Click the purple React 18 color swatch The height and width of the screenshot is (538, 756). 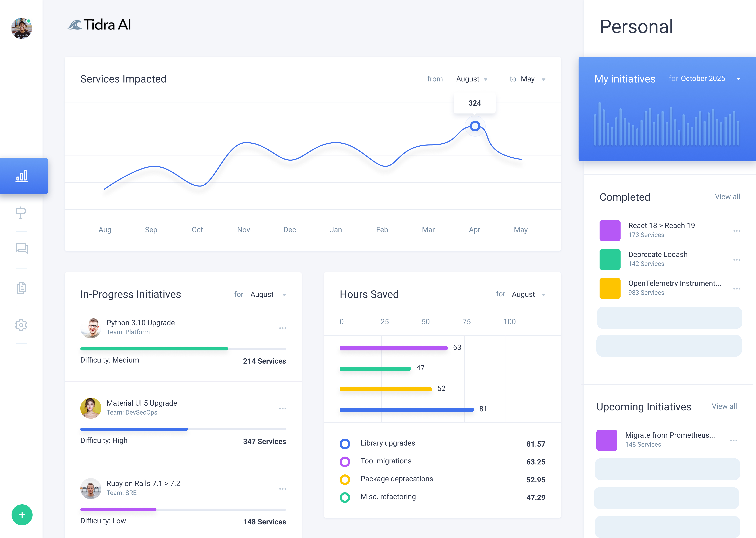pyautogui.click(x=610, y=230)
